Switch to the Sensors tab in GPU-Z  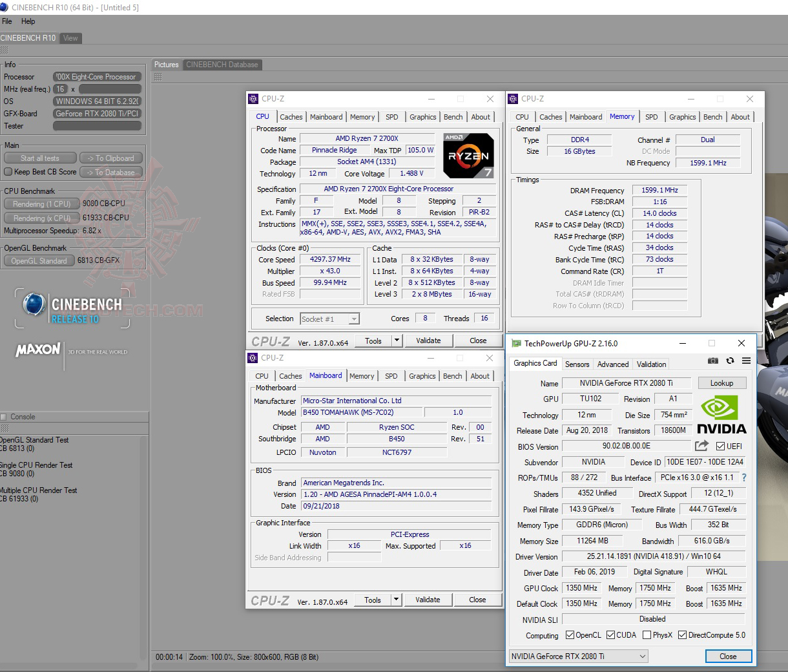(x=577, y=364)
